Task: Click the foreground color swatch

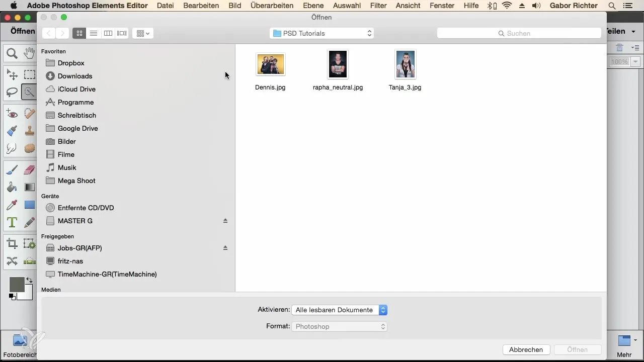Action: pos(17,285)
